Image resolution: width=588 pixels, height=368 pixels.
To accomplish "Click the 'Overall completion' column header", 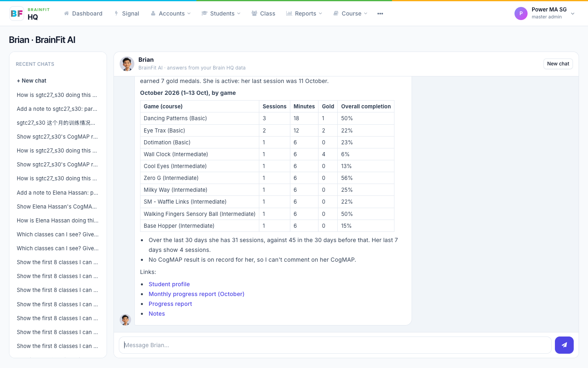I will click(366, 106).
